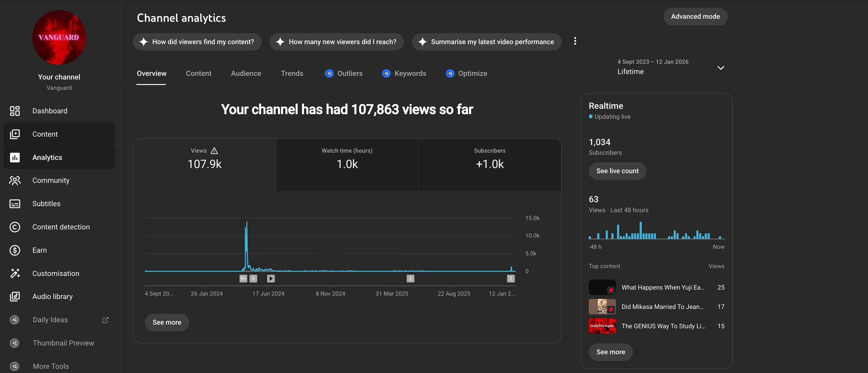Viewport: 868px width, 373px height.
Task: Click the 9+ videos marker on chart
Action: (243, 279)
